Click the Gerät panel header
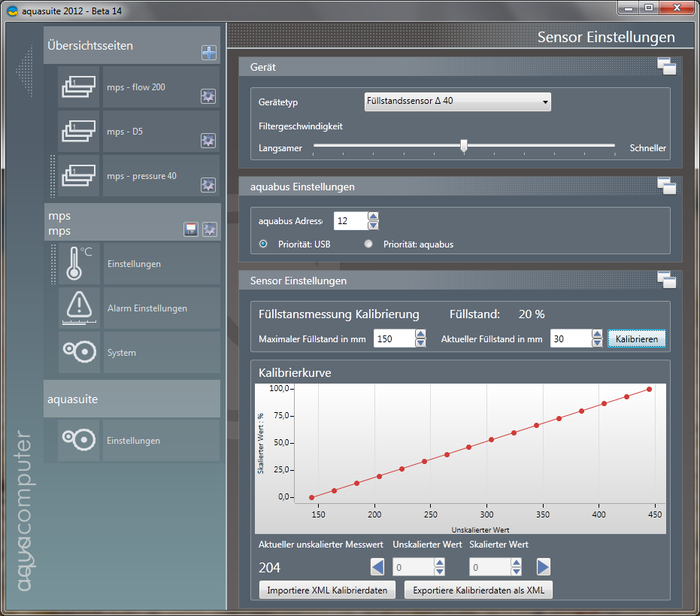700x616 pixels. [x=460, y=66]
